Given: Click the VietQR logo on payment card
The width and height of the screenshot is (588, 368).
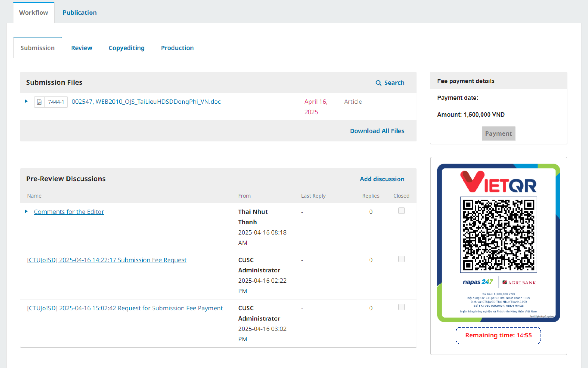Looking at the screenshot, I should click(x=498, y=182).
